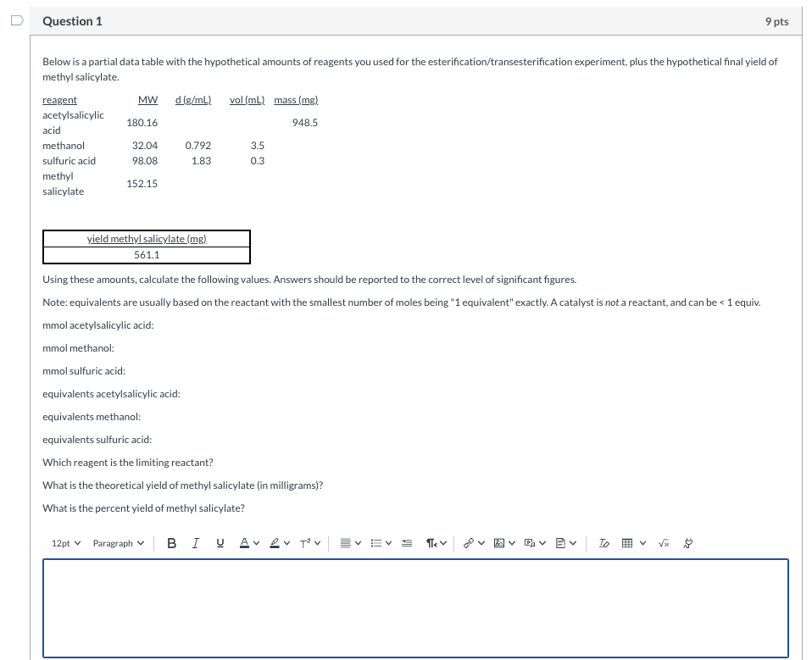Apply superscript formatting with the T² icon

305,543
